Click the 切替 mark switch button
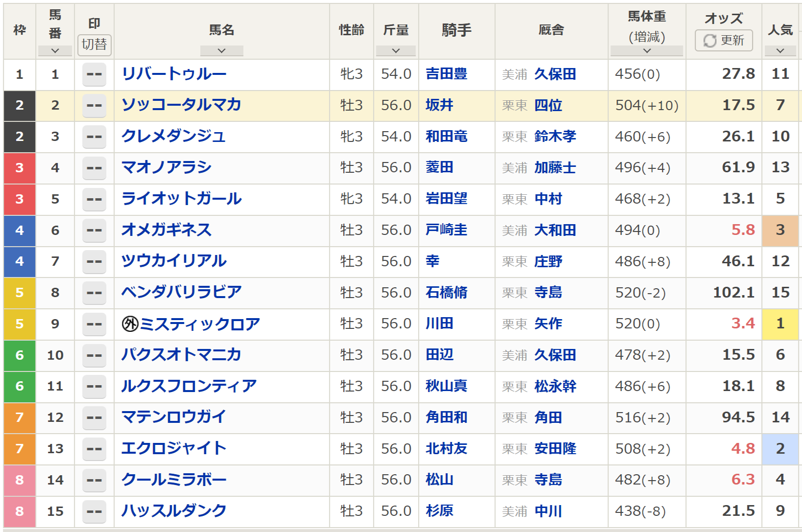 click(x=94, y=45)
